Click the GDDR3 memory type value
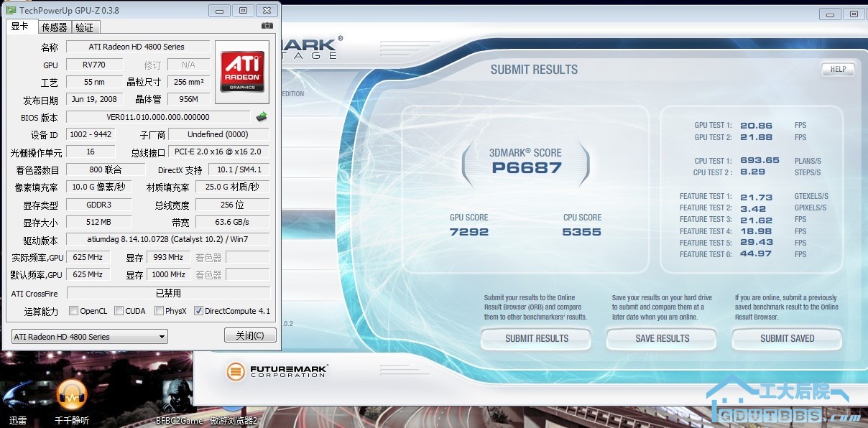Viewport: 868px width, 428px height. (x=97, y=205)
